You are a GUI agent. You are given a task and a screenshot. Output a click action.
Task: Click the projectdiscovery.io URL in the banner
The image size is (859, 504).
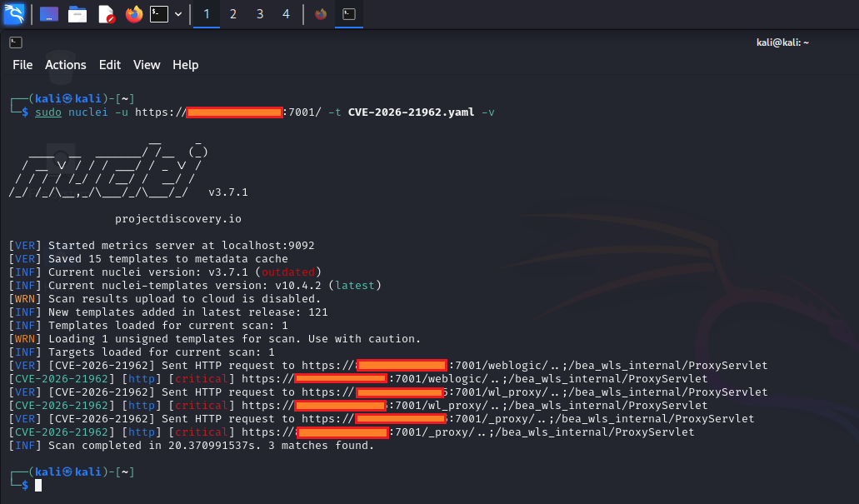[177, 218]
